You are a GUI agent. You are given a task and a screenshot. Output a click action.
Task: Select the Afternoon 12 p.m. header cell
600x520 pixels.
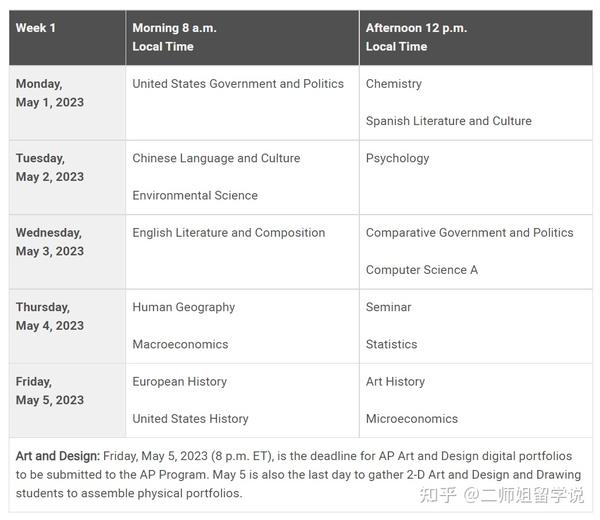(x=476, y=37)
